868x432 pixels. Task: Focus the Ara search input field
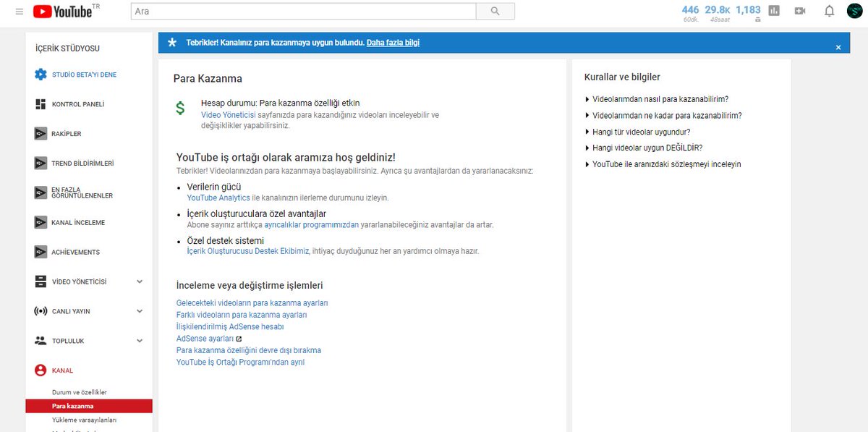pos(304,11)
